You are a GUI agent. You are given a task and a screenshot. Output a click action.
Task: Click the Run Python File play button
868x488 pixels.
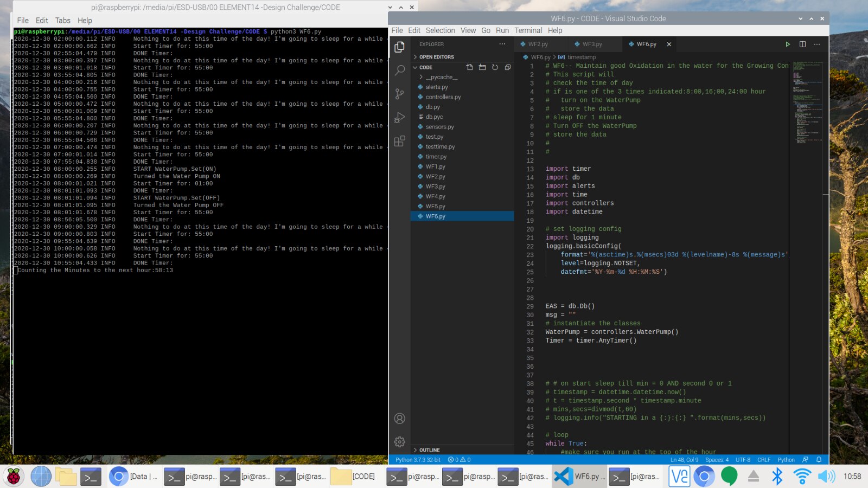(x=788, y=44)
